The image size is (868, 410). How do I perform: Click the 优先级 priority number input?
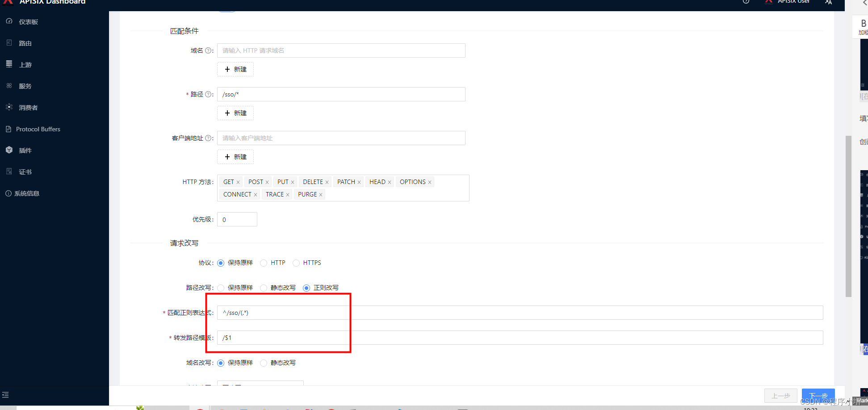237,219
